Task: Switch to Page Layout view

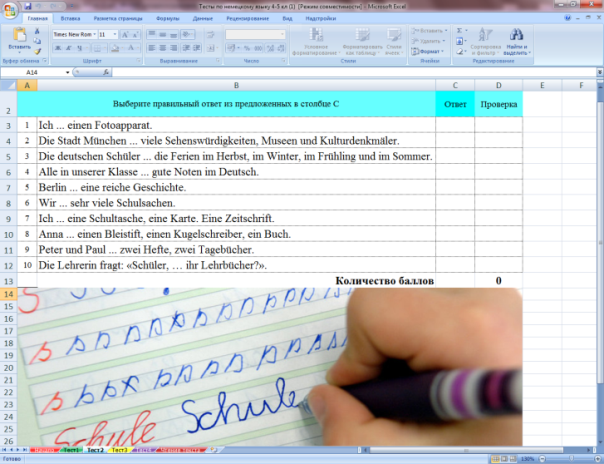Action: pyautogui.click(x=504, y=459)
